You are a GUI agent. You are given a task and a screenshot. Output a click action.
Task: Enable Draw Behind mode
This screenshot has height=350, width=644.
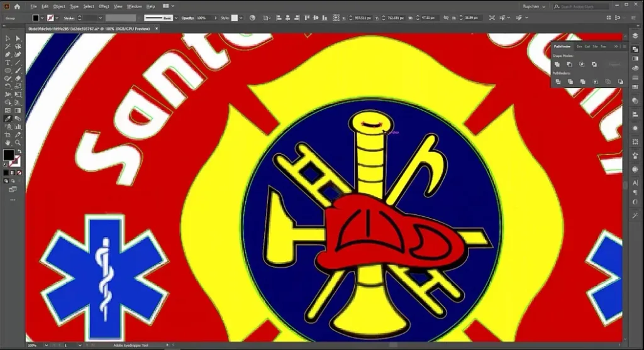pos(13,181)
